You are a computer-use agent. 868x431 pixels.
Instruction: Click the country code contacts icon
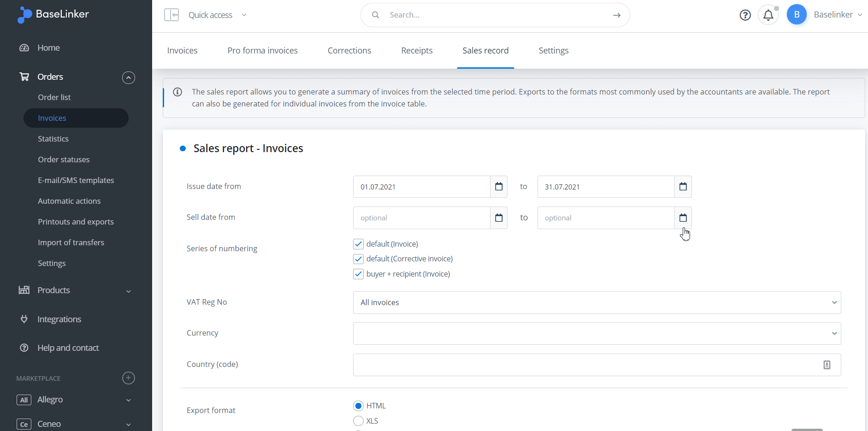pos(827,365)
